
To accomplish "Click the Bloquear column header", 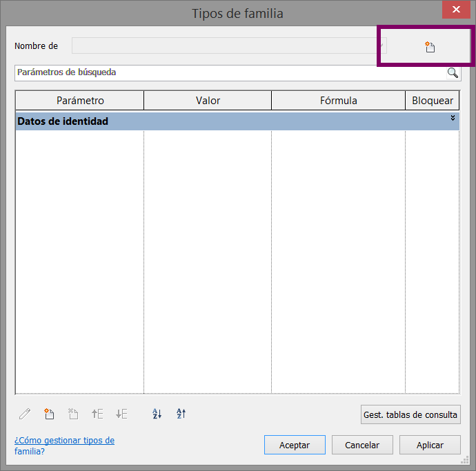I will (433, 101).
